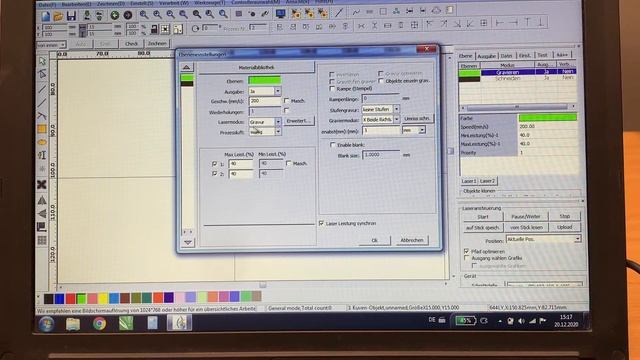The height and width of the screenshot is (360, 640).
Task: Open Chrome from the taskbar
Action: coord(99,324)
